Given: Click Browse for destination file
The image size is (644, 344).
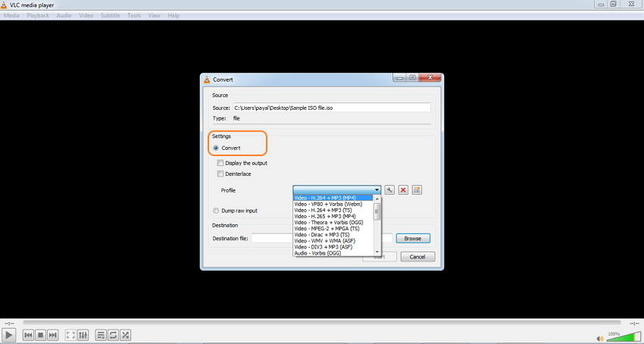Looking at the screenshot, I should pyautogui.click(x=413, y=239).
